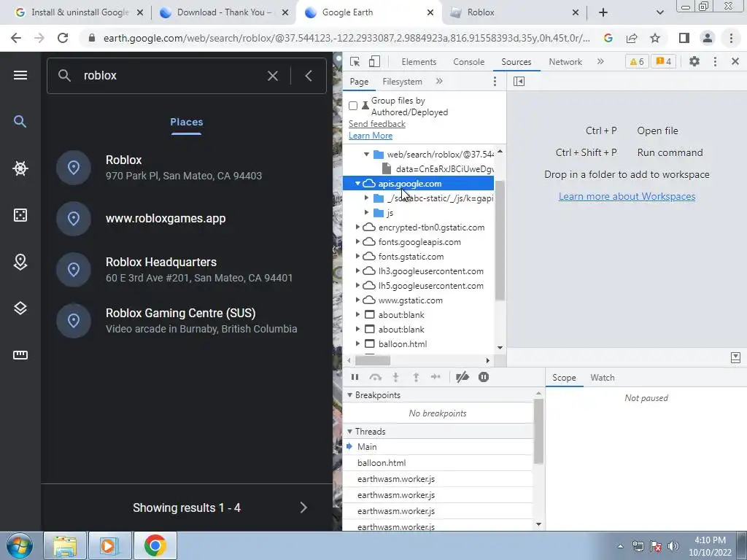Click the 4 issues badge
Viewport: 747px width, 560px height.
coord(664,61)
